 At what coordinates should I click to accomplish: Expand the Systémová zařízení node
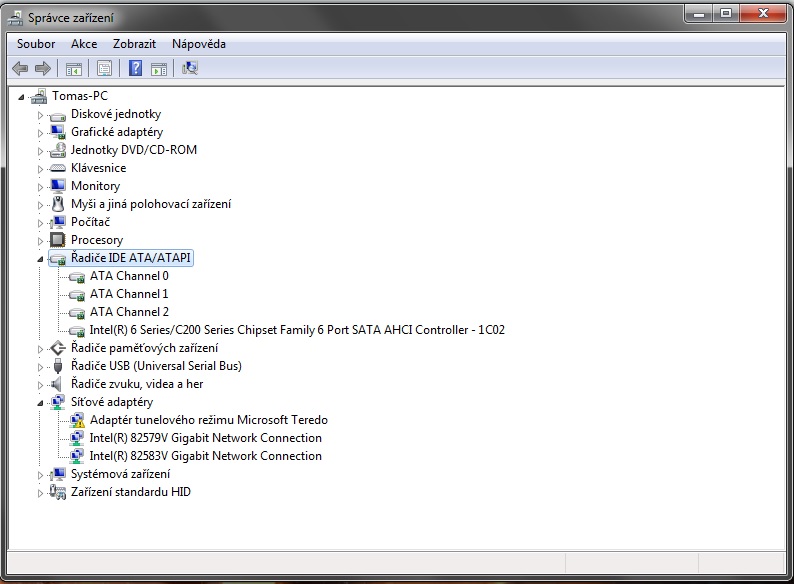coord(40,475)
